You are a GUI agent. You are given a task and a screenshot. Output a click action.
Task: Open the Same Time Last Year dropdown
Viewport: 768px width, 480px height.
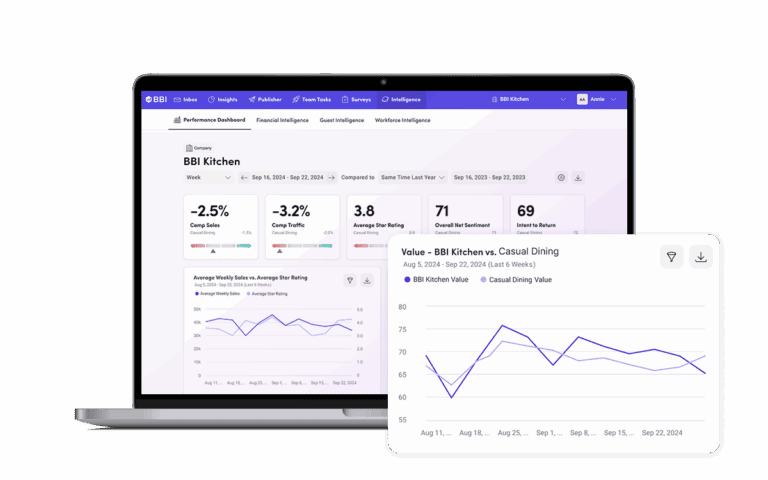coord(413,177)
